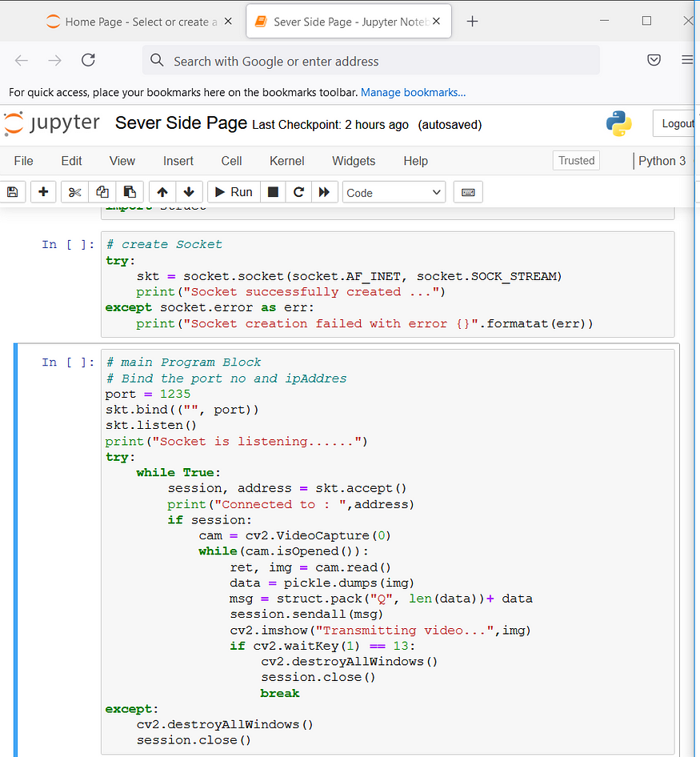Click the Python logo icon
Image resolution: width=700 pixels, height=757 pixels.
point(619,123)
